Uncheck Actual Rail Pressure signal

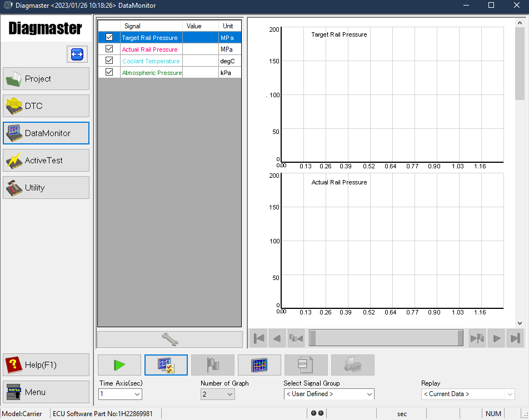(x=109, y=49)
